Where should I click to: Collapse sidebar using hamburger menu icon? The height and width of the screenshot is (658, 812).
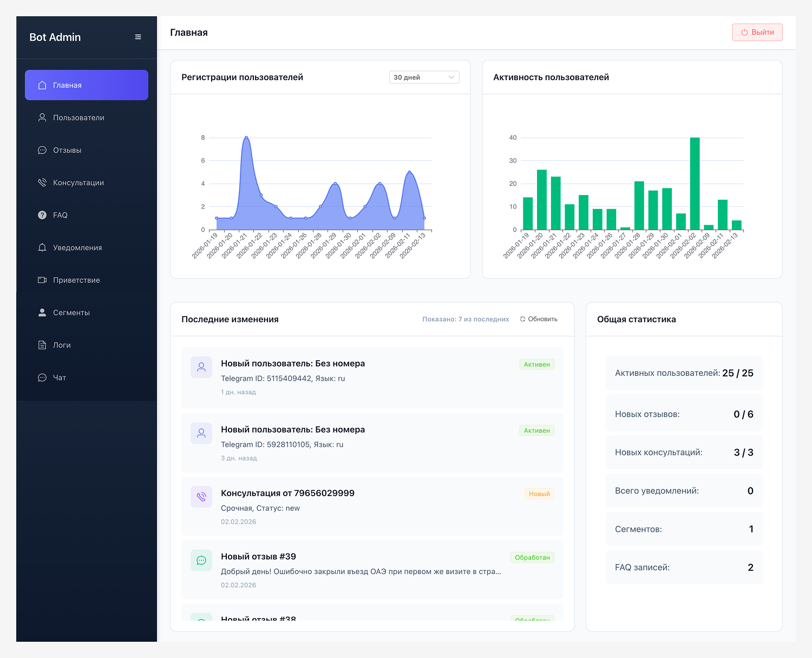(138, 37)
